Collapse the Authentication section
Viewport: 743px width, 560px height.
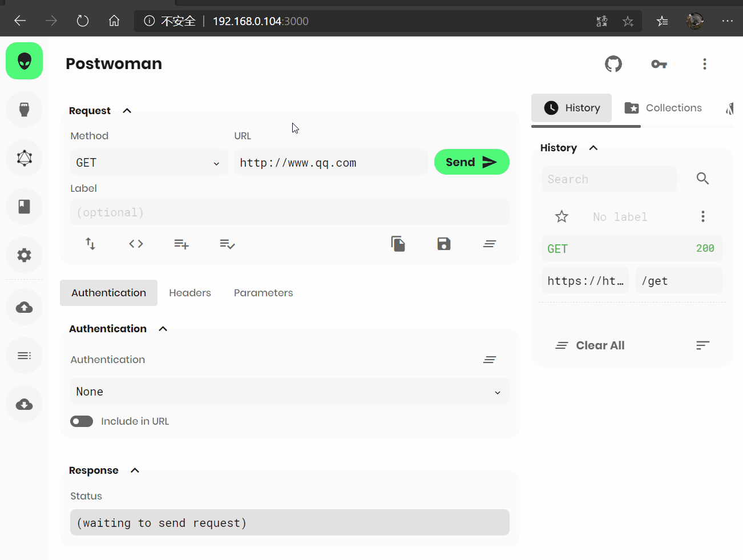point(163,329)
